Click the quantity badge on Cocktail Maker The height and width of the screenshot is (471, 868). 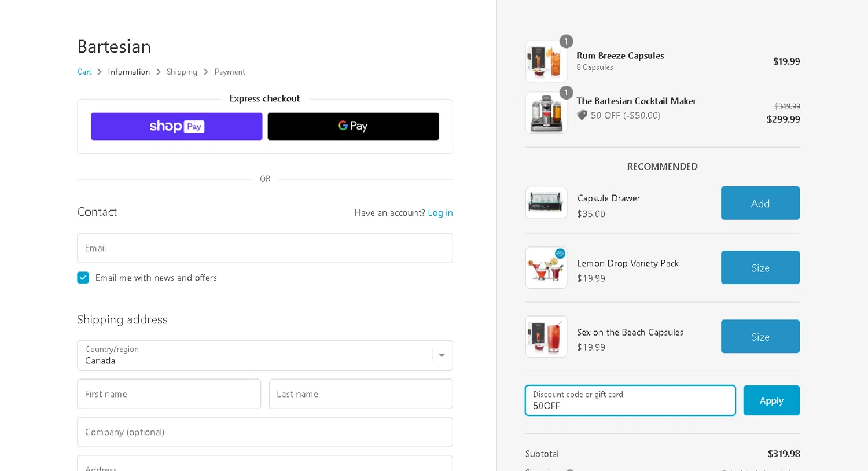(566, 93)
